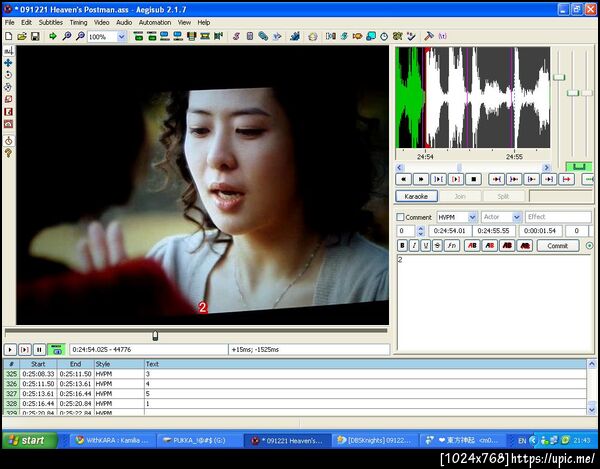Open the File menu

[10, 23]
